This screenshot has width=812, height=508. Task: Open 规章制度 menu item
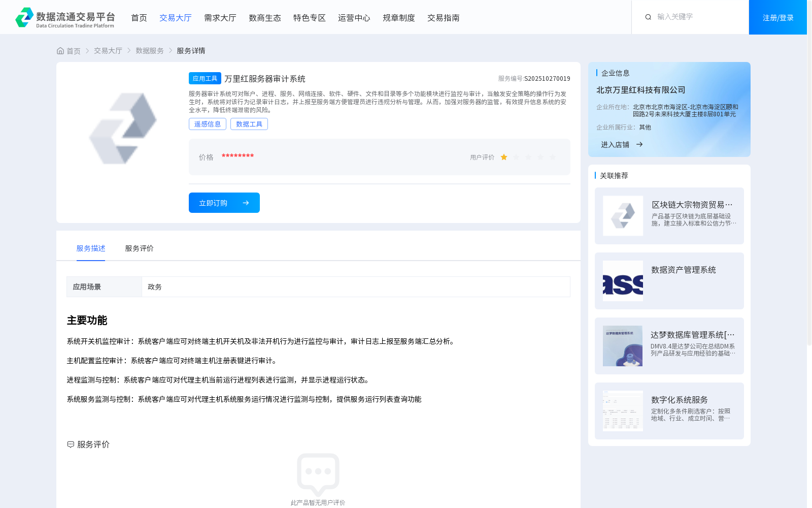coord(399,18)
